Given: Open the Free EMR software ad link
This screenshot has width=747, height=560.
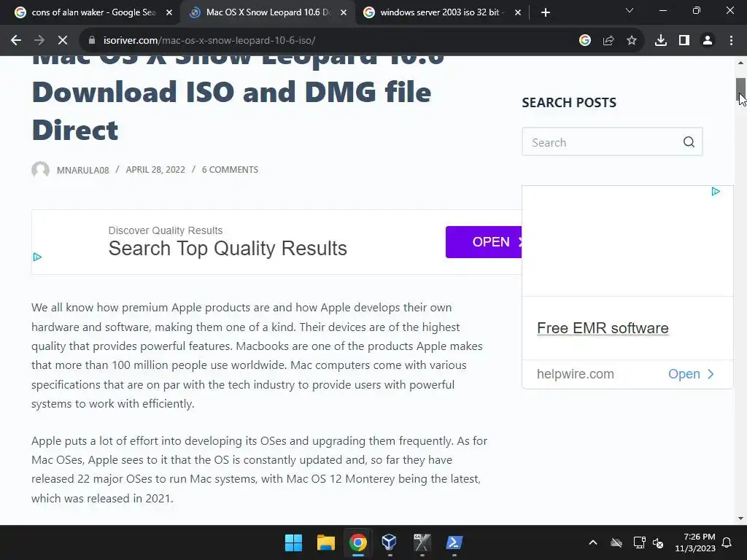Looking at the screenshot, I should pyautogui.click(x=603, y=328).
